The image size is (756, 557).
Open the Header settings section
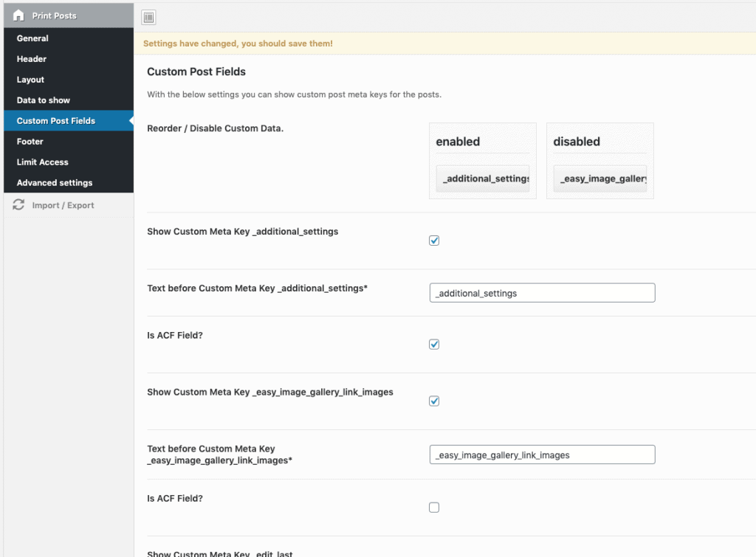[32, 59]
